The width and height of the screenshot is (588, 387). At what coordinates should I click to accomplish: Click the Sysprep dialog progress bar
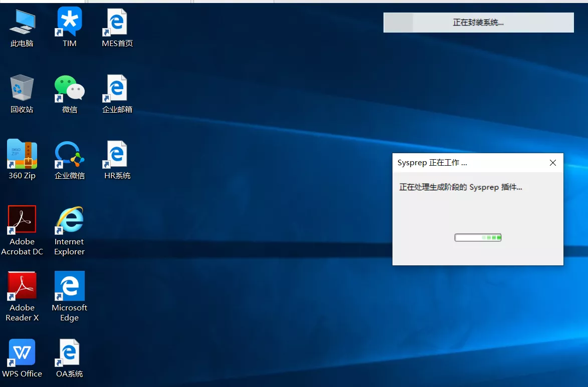click(478, 237)
